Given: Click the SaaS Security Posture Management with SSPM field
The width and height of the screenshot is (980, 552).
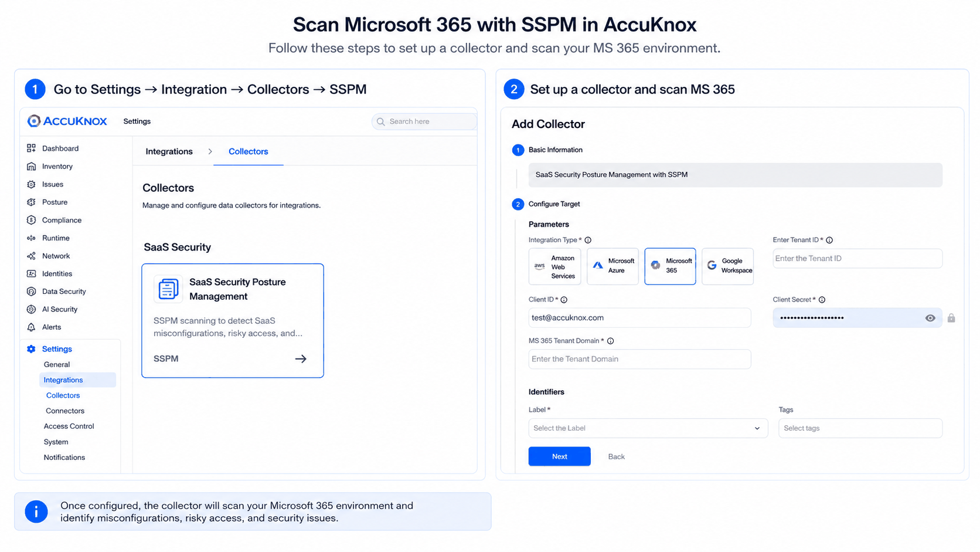Looking at the screenshot, I should pos(735,175).
